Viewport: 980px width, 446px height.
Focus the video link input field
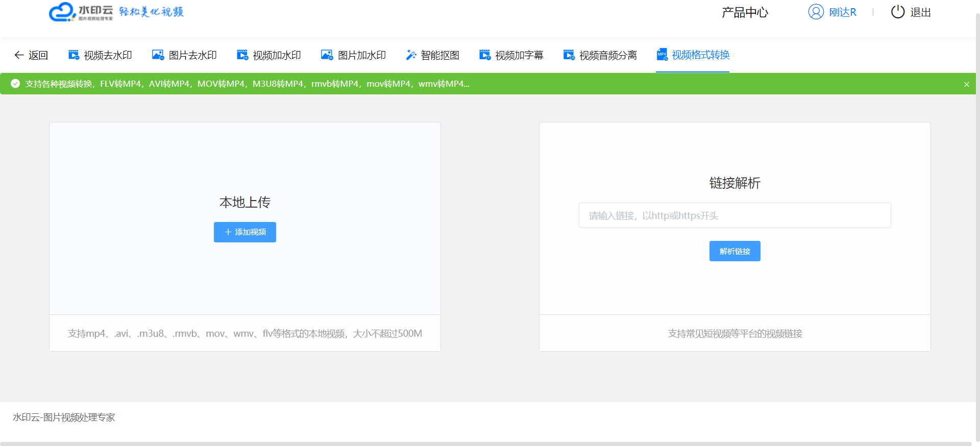pyautogui.click(x=735, y=215)
